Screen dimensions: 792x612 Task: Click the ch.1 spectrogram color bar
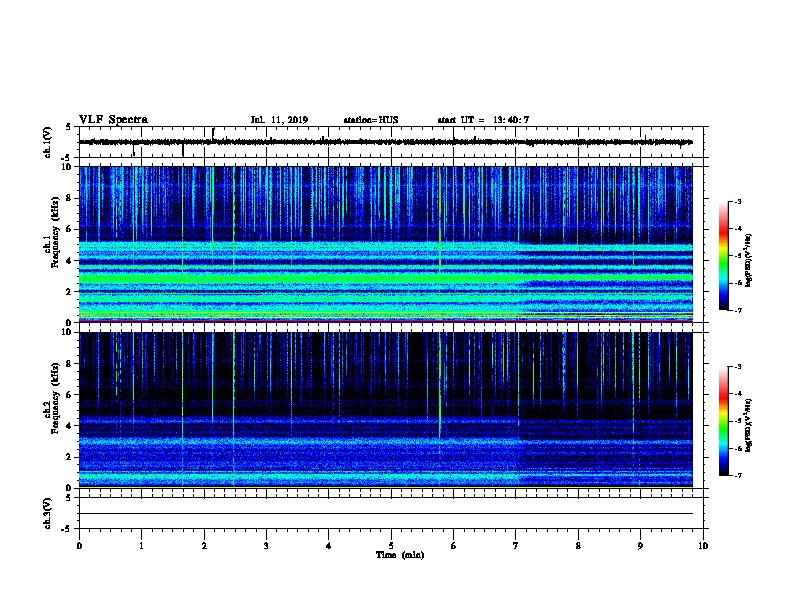tap(723, 256)
